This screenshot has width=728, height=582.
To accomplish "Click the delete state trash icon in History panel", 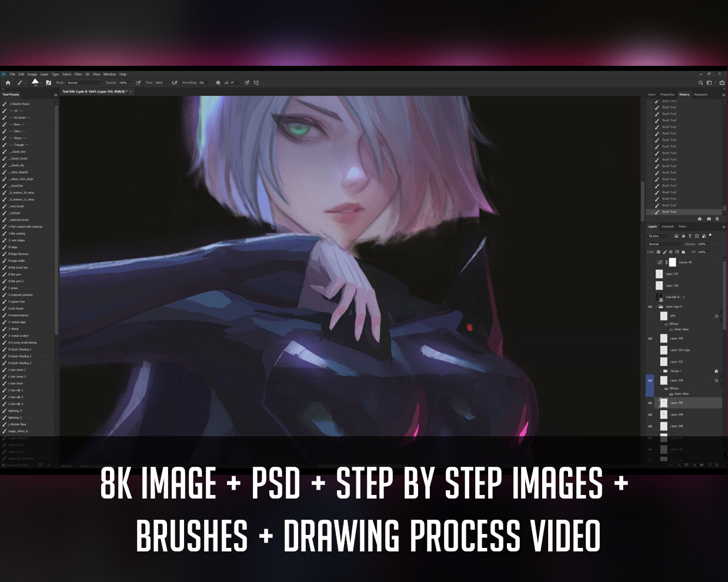I will [x=717, y=219].
